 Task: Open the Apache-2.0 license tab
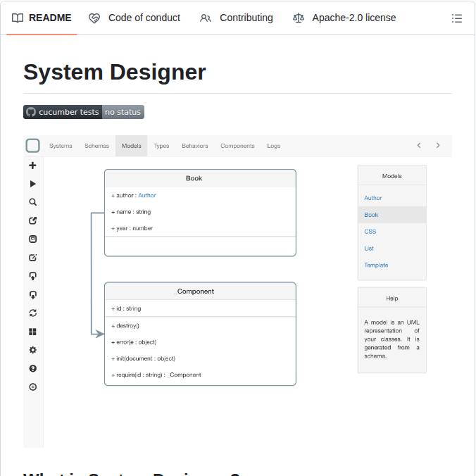point(344,18)
